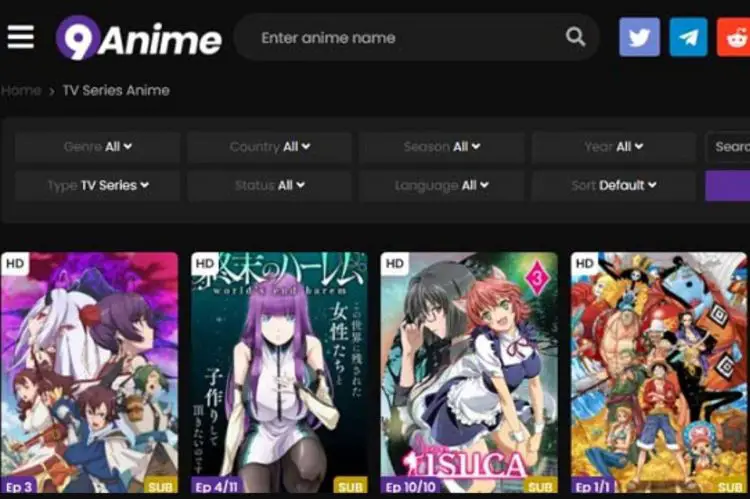
Task: Open the Telegram social icon
Action: [688, 37]
